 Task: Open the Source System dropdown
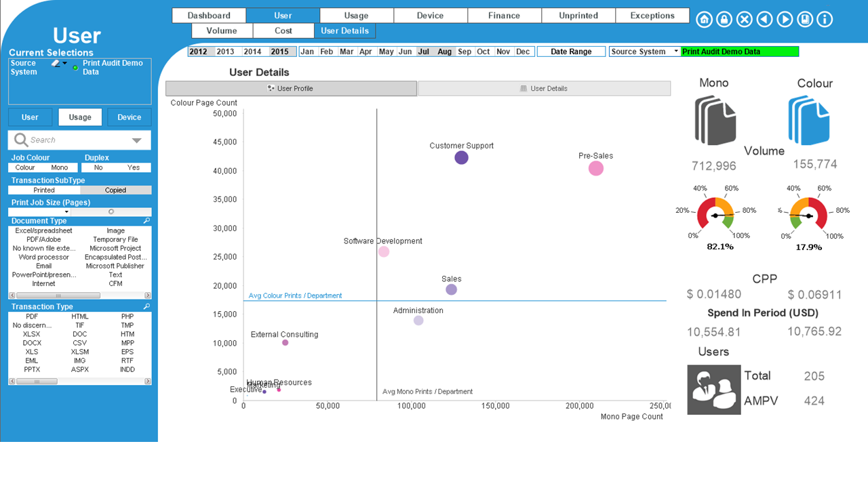(675, 52)
